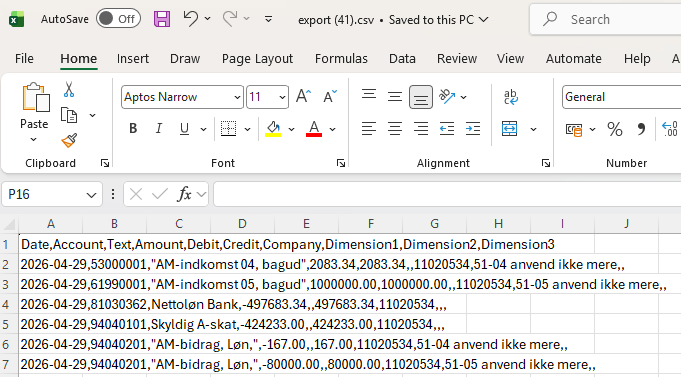Click the text orientation icon

447,96
